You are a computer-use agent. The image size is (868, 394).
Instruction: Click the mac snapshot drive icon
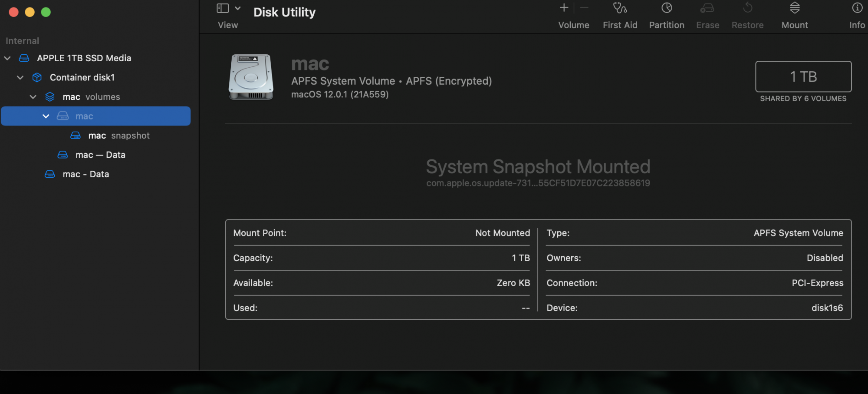pyautogui.click(x=76, y=136)
